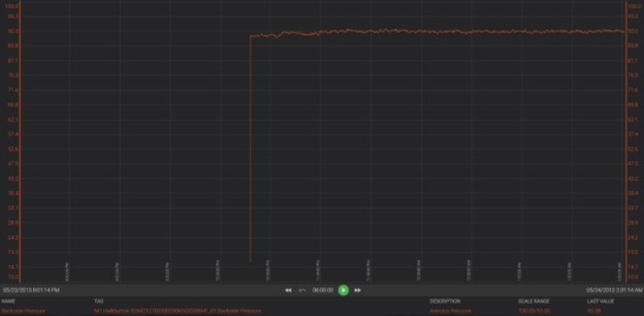Image resolution: width=644 pixels, height=316 pixels.
Task: Click the Halliburton tag text in the legend
Action: (177, 311)
